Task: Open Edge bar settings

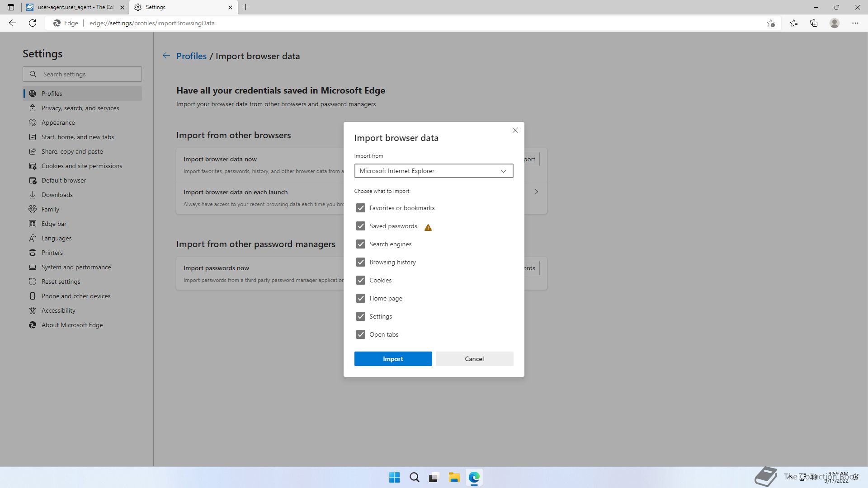Action: click(82, 224)
